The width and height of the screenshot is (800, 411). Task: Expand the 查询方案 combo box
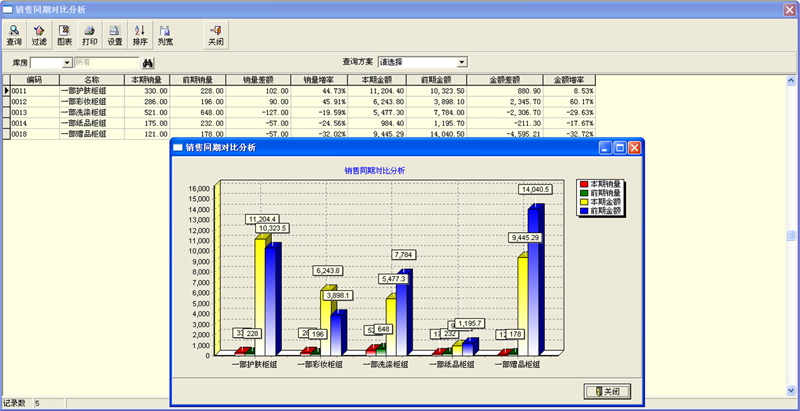click(462, 62)
